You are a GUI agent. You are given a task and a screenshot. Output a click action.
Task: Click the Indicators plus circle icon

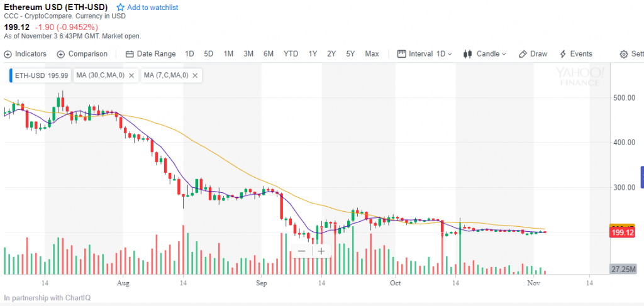(8, 54)
